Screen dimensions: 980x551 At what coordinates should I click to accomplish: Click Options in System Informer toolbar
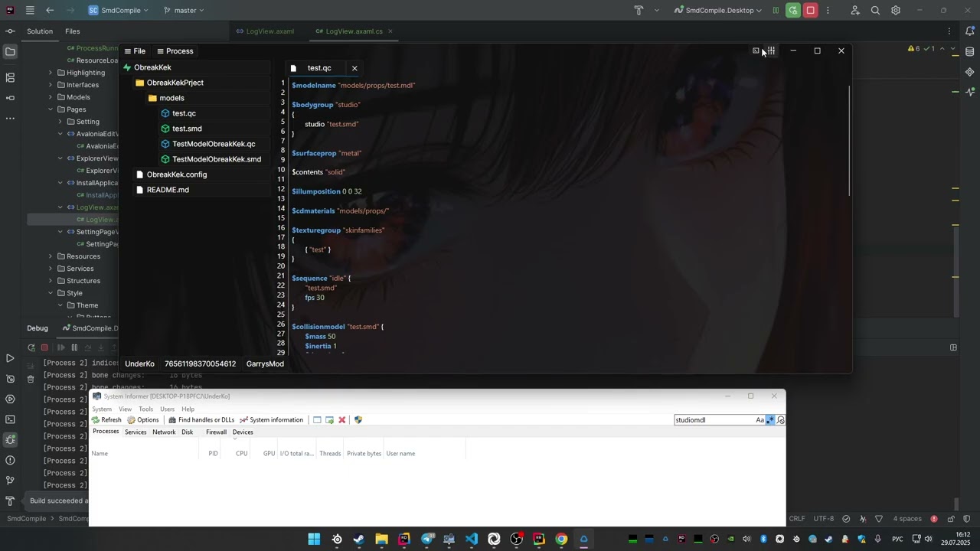pos(143,420)
